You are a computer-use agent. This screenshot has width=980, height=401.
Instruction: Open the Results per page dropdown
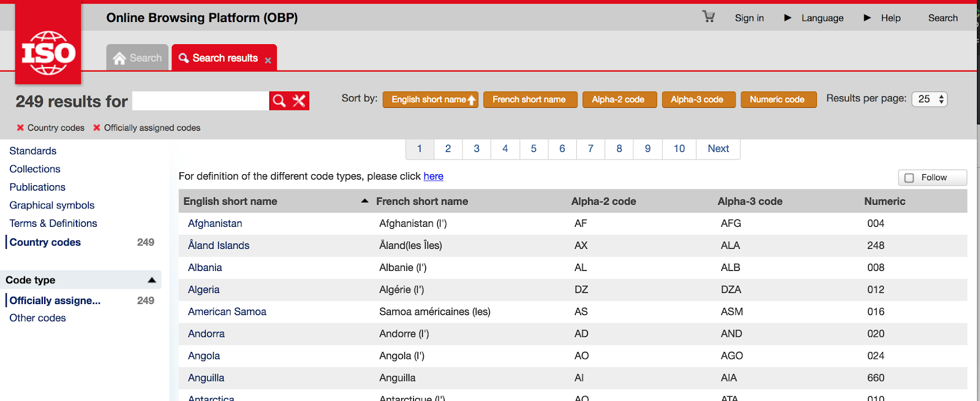(x=929, y=99)
